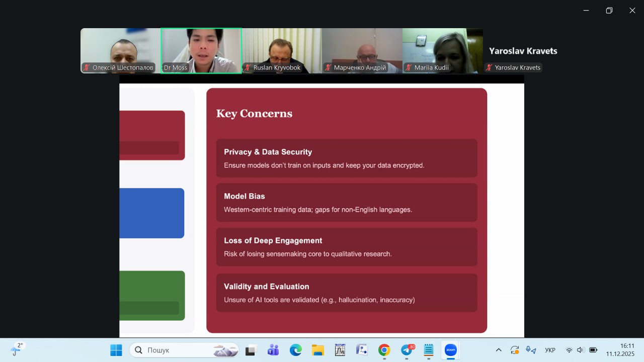The image size is (644, 362).
Task: Click the microphone tray icon
Action: pyautogui.click(x=530, y=350)
